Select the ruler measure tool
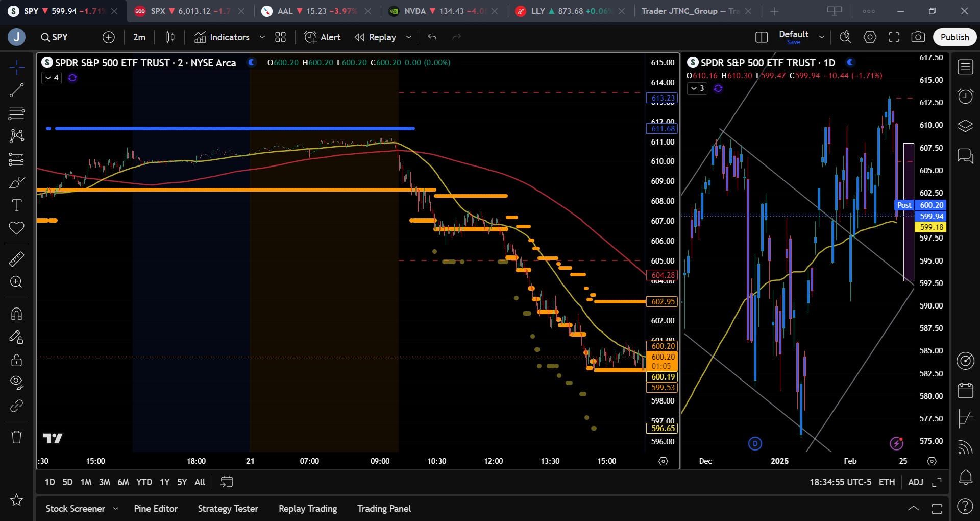The width and height of the screenshot is (980, 521). (16, 259)
